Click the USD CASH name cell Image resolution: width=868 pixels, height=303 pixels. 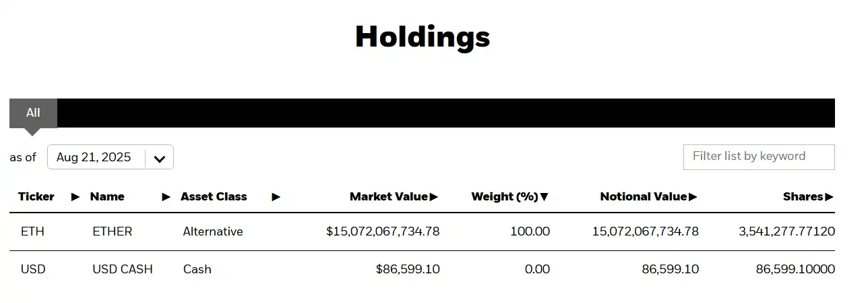[123, 269]
